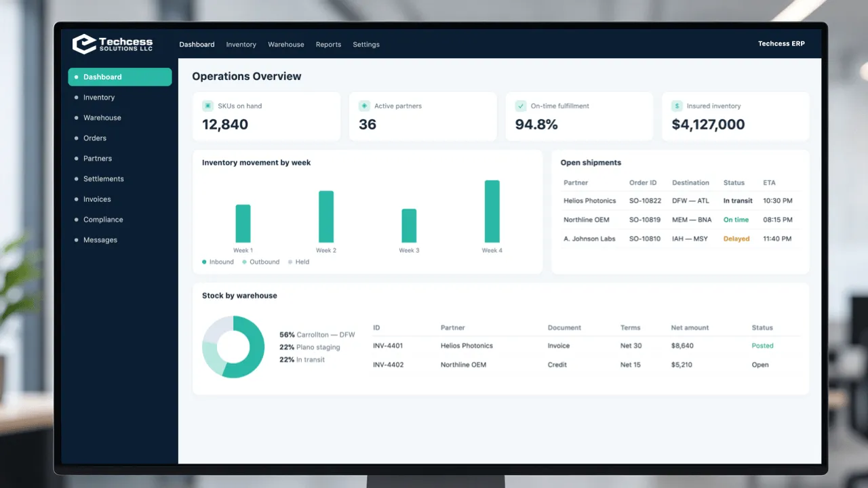868x488 pixels.
Task: Click the stock by warehouse donut chart
Action: click(x=233, y=347)
